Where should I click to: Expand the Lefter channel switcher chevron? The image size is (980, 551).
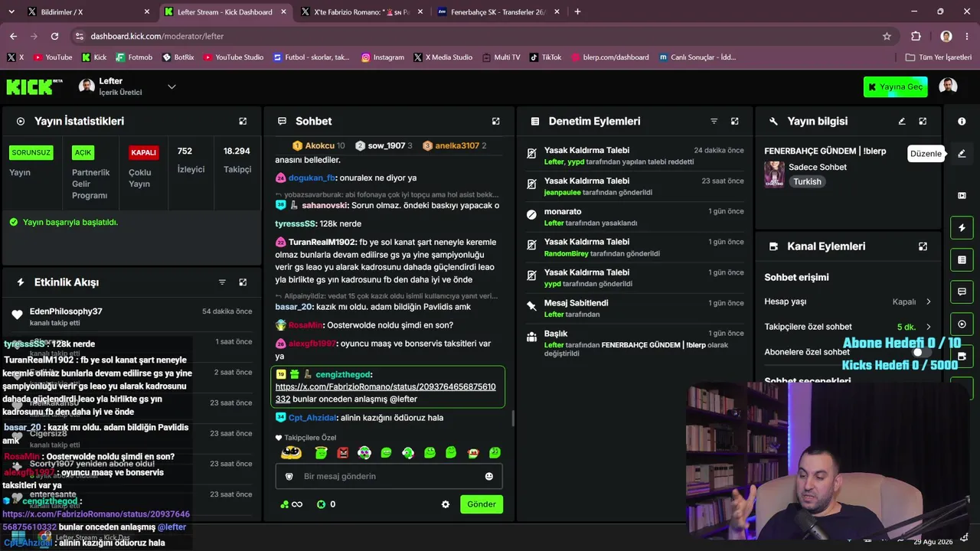coord(171,86)
